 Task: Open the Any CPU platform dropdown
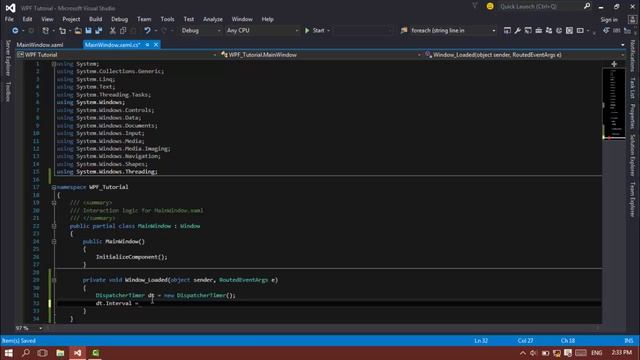coord(262,31)
